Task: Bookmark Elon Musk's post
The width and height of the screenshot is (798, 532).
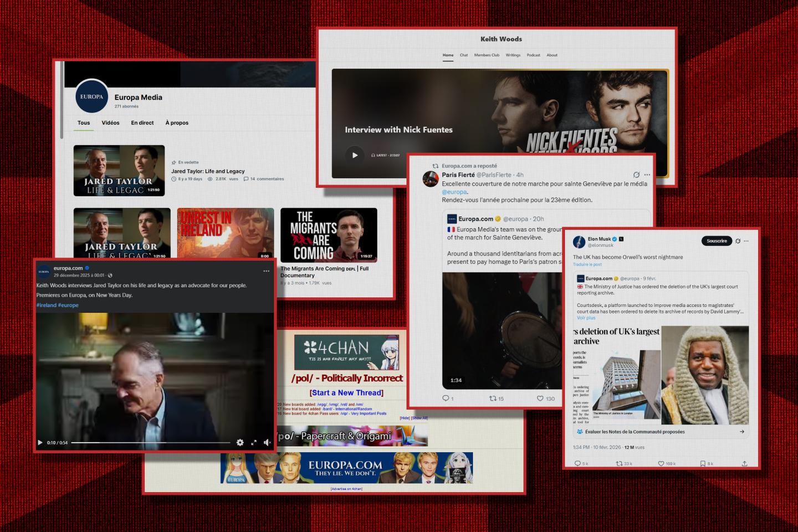Action: [x=702, y=463]
